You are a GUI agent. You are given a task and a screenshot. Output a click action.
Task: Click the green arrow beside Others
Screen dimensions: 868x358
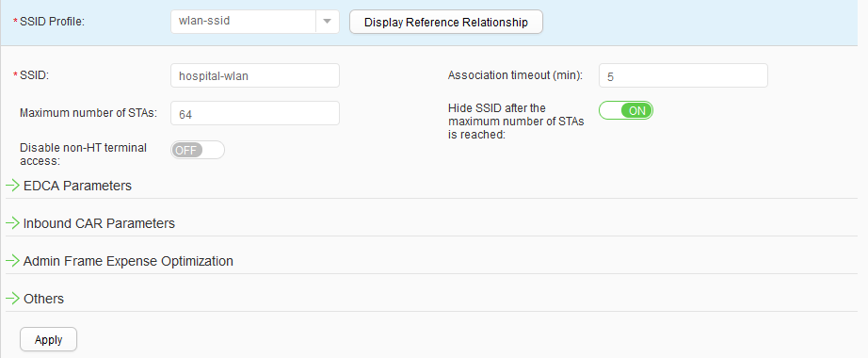[13, 299]
